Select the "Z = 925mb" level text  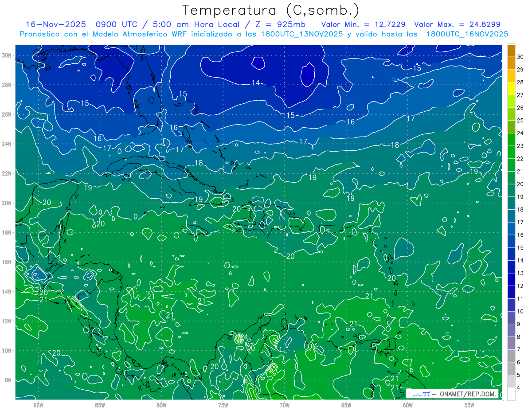(281, 24)
